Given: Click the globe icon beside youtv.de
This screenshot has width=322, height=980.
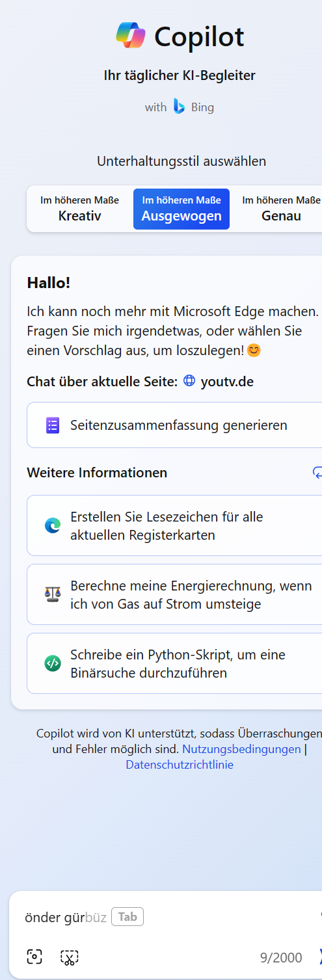Looking at the screenshot, I should 189,381.
